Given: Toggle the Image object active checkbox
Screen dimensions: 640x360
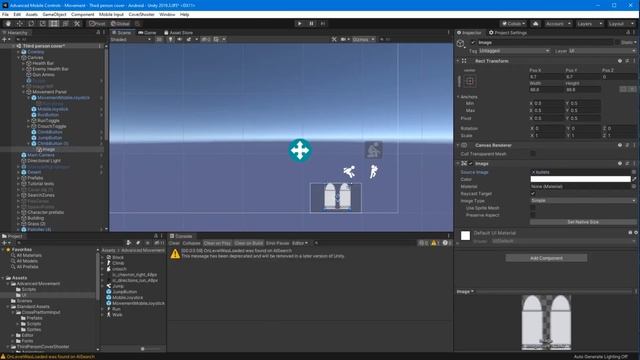Looking at the screenshot, I should pos(473,42).
